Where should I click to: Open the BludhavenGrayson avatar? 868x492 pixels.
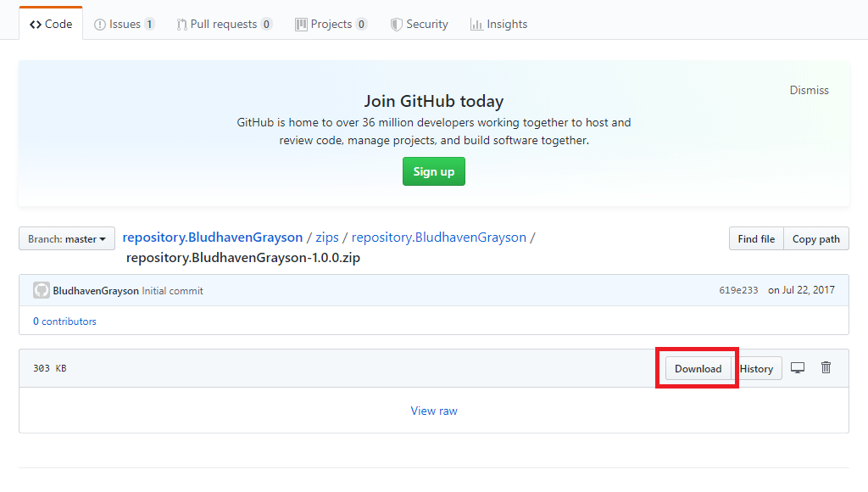pos(42,290)
